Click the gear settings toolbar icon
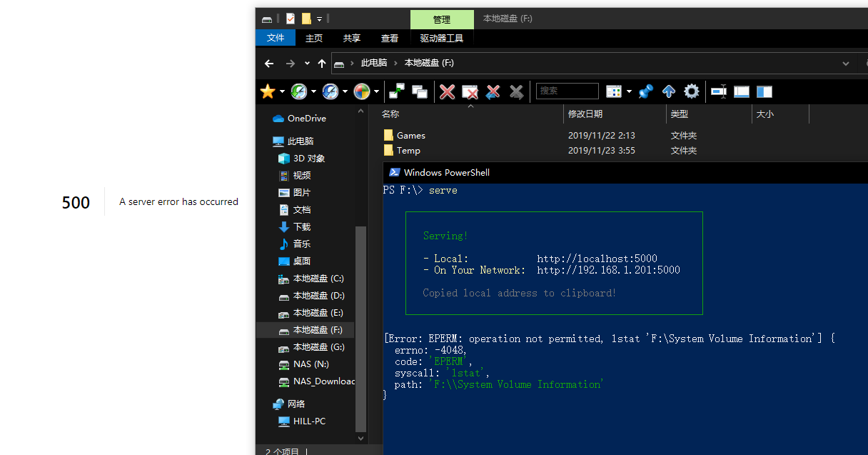The width and height of the screenshot is (868, 455). tap(691, 91)
